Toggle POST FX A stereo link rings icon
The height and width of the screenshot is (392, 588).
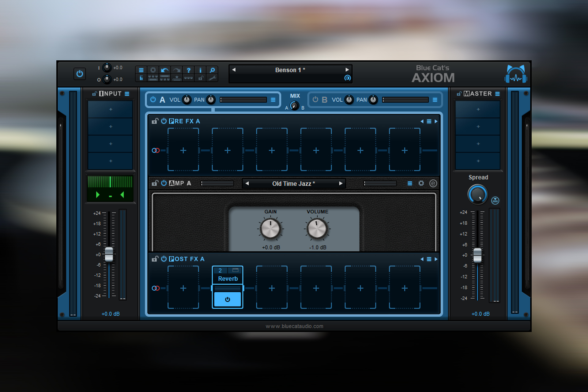[156, 288]
